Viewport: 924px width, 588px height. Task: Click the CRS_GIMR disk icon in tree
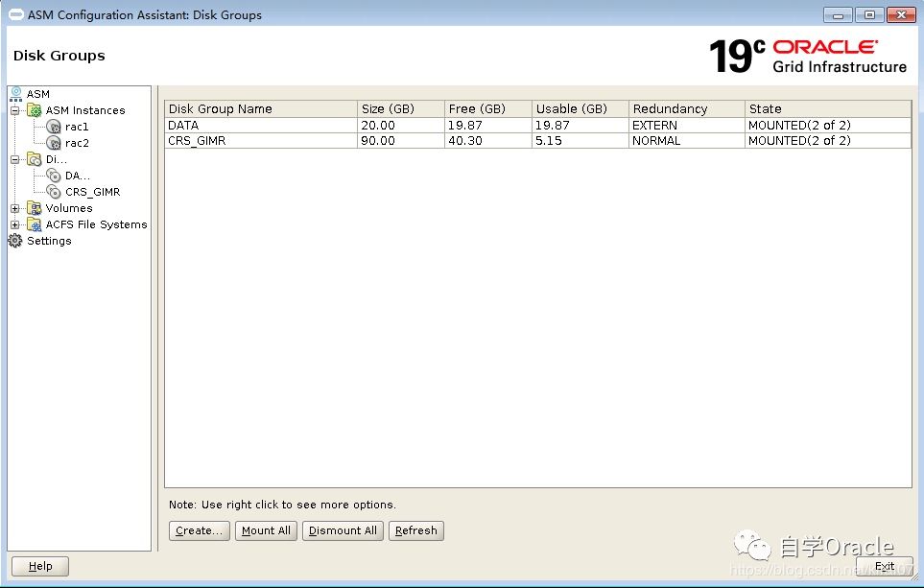point(54,192)
